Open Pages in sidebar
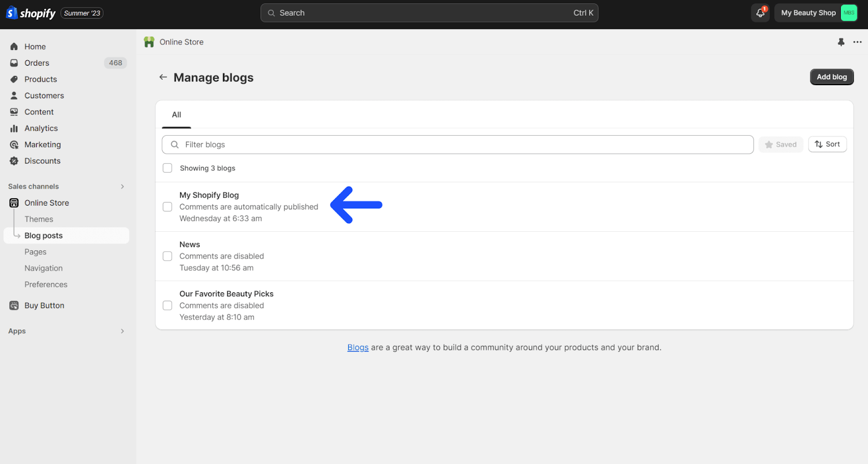This screenshot has height=464, width=868. pos(35,252)
